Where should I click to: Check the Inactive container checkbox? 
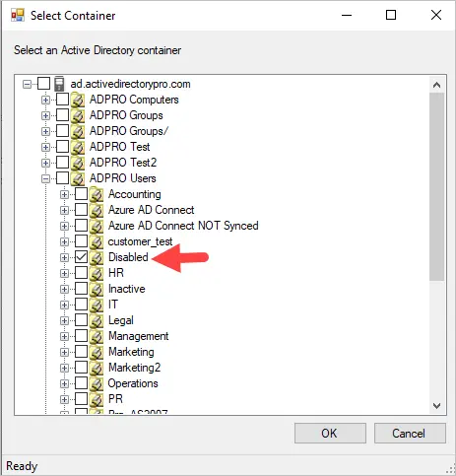(x=81, y=289)
